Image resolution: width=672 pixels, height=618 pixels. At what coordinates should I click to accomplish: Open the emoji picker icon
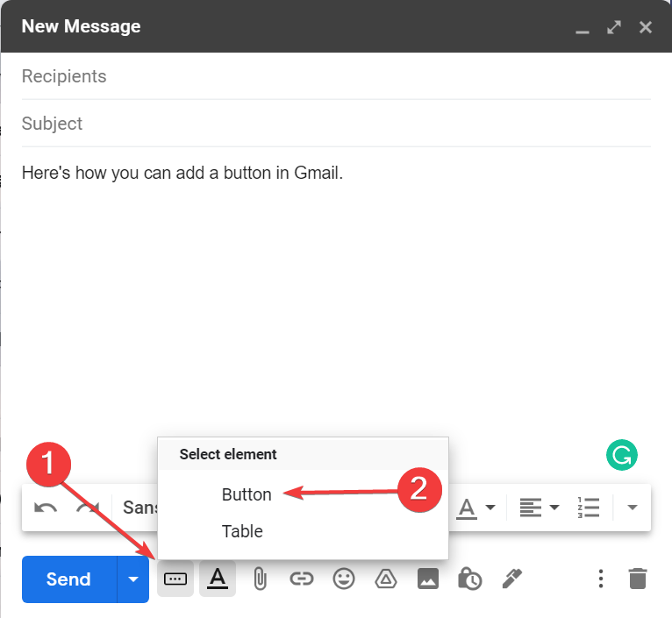point(343,579)
